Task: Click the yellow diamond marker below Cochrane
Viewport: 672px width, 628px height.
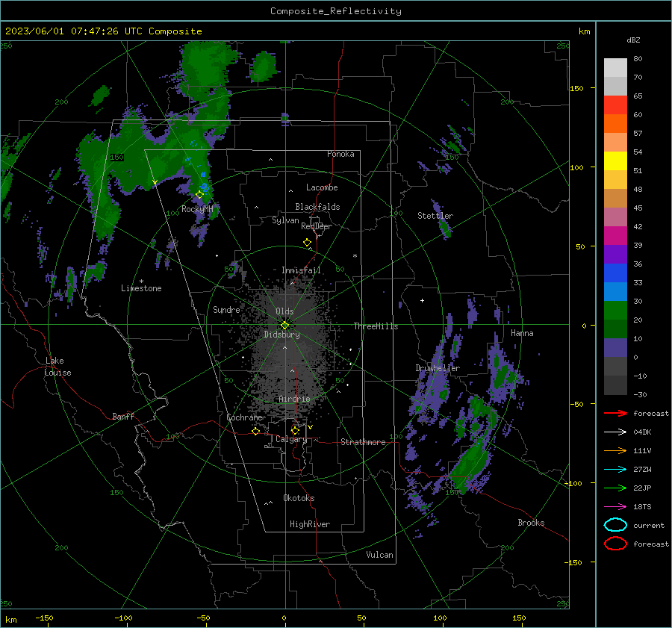Action: pyautogui.click(x=255, y=432)
